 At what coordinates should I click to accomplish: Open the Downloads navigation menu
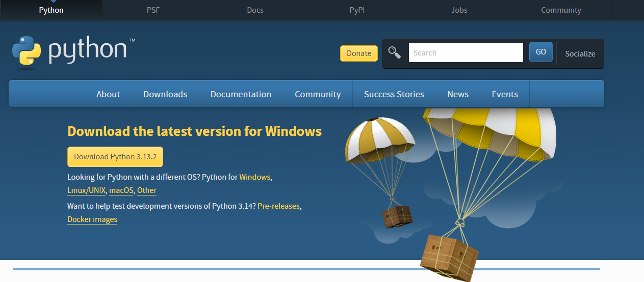click(165, 94)
